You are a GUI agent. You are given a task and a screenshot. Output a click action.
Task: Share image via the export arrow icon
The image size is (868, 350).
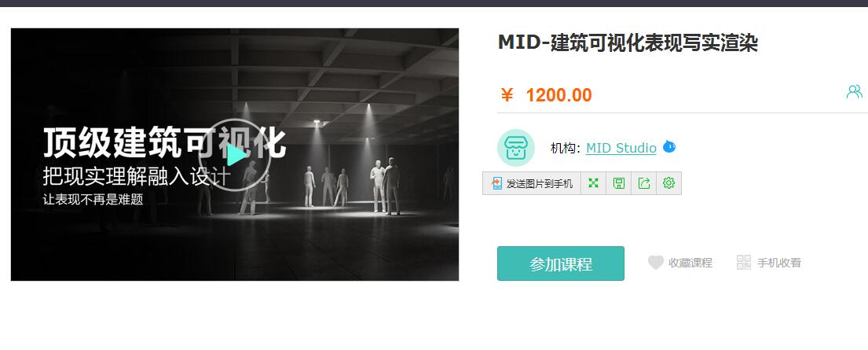click(x=644, y=183)
